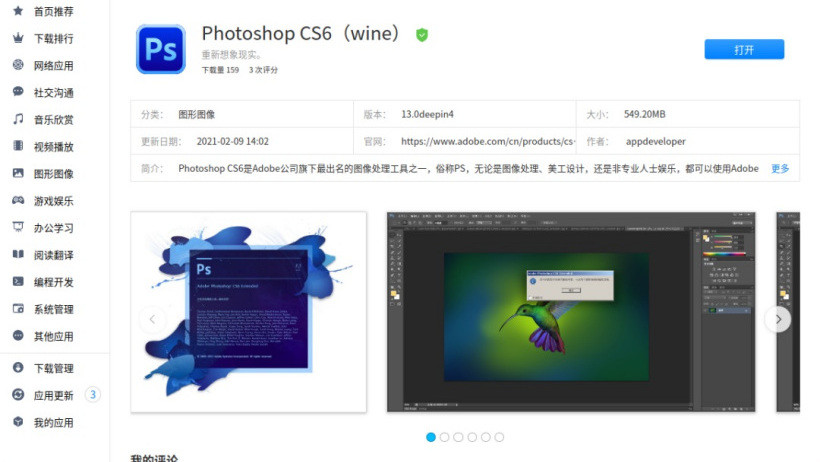Open 游戏娱乐 category
This screenshot has height=462, width=820.
(x=54, y=201)
